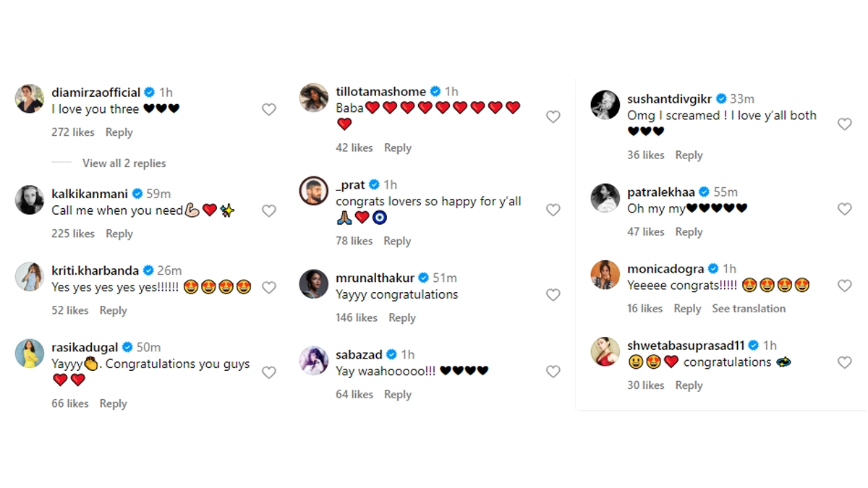Screen dimensions: 868x488
Task: Like tillotamashome's Baba comment
Action: point(553,116)
